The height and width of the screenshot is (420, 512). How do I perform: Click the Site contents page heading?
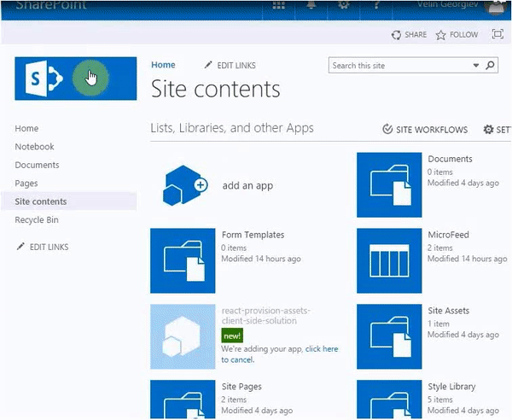click(x=216, y=89)
